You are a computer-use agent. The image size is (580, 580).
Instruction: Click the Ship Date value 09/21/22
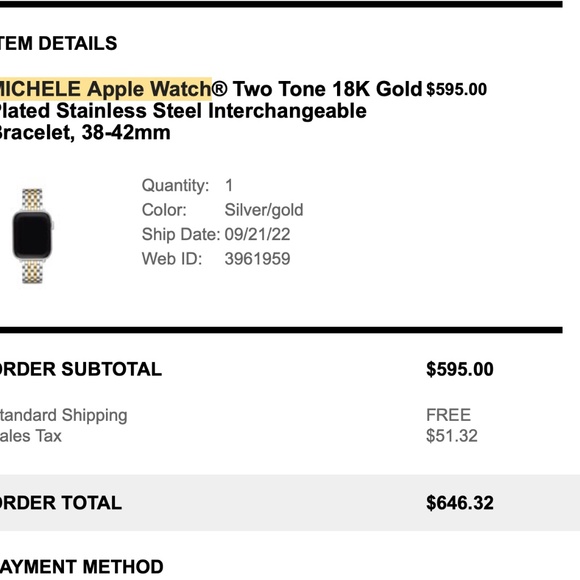(257, 235)
